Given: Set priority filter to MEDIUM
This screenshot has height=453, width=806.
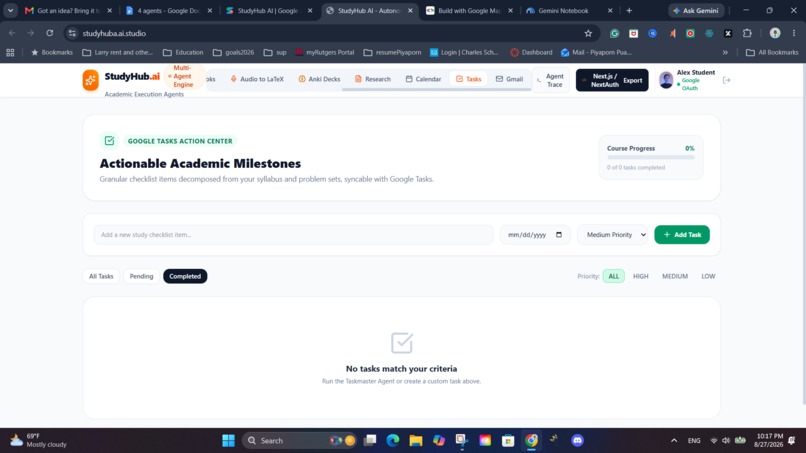Looking at the screenshot, I should [675, 276].
